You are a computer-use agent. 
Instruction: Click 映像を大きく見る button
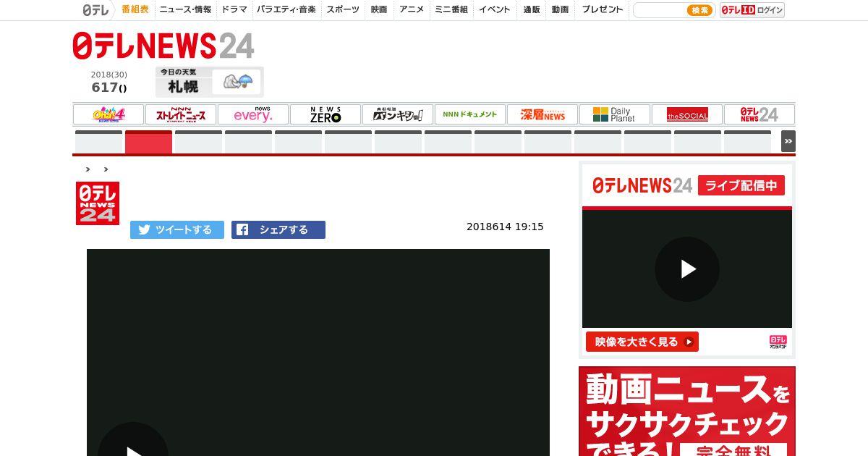642,342
